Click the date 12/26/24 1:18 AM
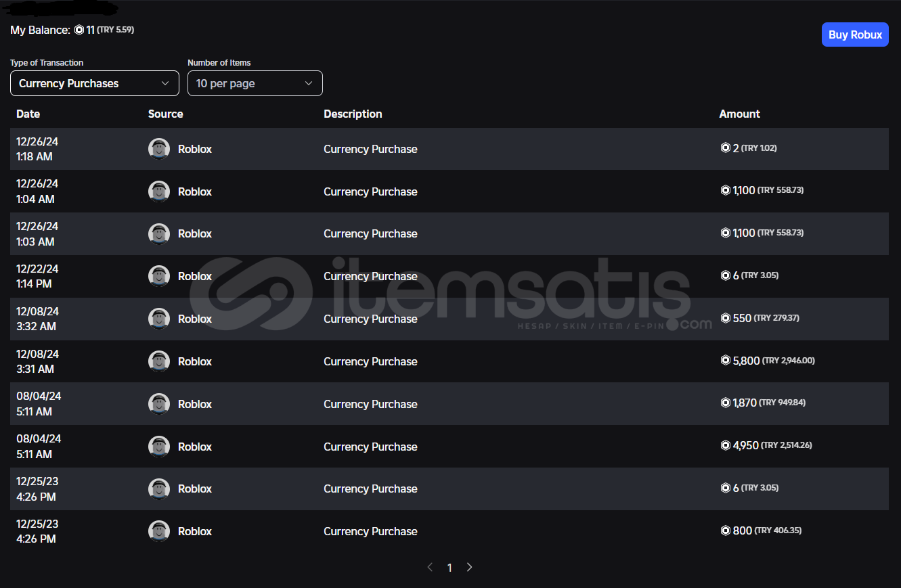 coord(37,149)
